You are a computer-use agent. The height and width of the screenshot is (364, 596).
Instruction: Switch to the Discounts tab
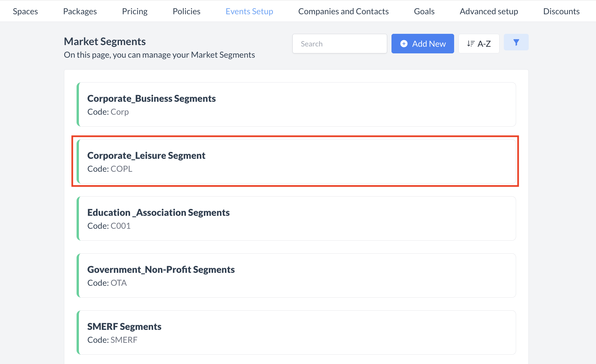point(561,11)
